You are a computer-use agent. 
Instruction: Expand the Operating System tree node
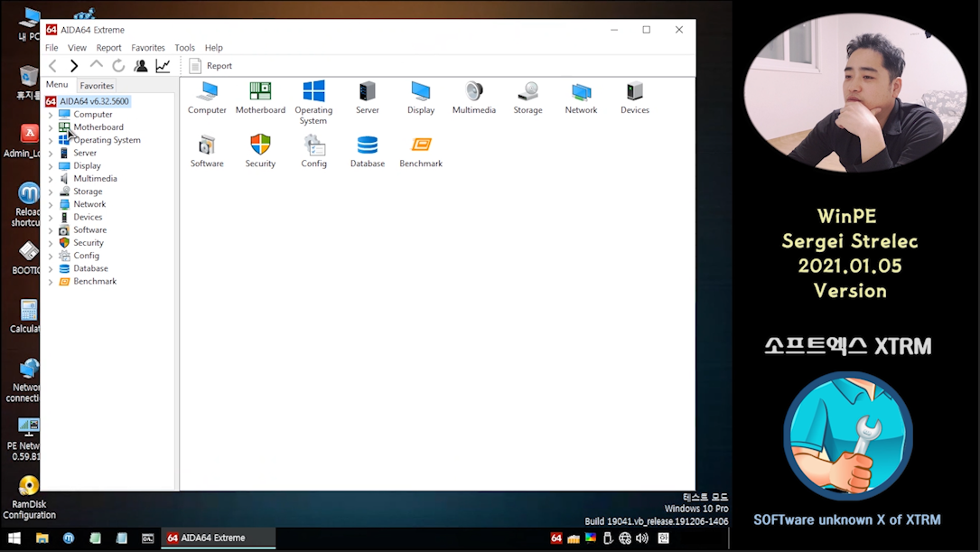pyautogui.click(x=51, y=141)
